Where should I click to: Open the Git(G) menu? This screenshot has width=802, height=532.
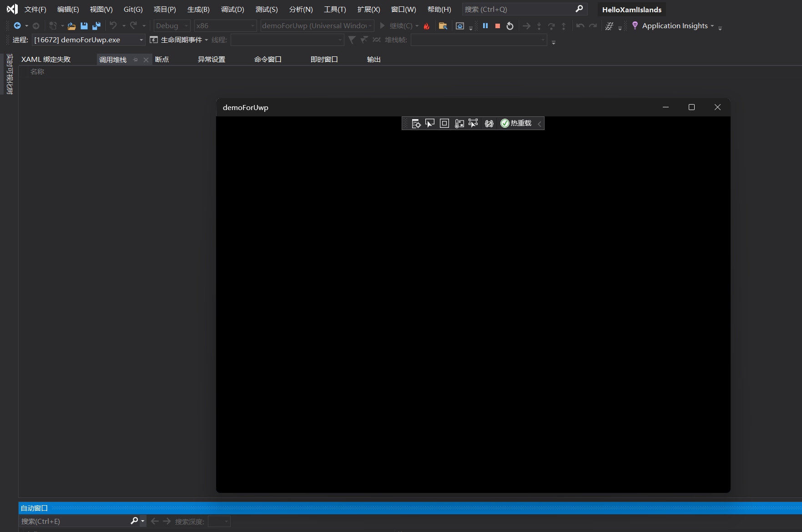[x=133, y=10]
